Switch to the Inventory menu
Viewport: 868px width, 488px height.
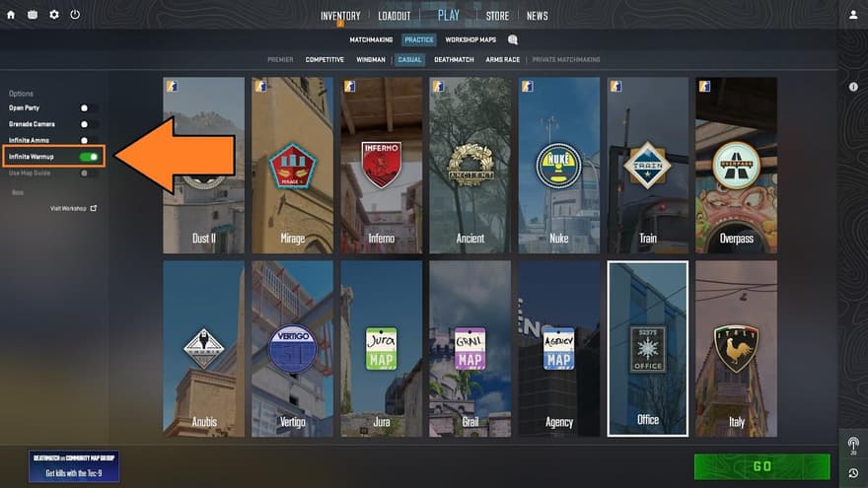(x=340, y=16)
